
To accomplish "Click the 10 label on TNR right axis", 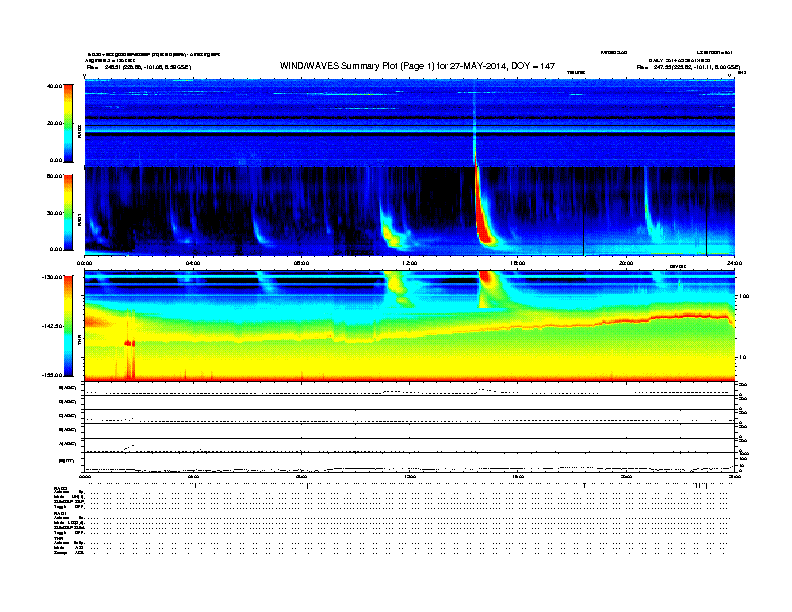I will coord(744,358).
